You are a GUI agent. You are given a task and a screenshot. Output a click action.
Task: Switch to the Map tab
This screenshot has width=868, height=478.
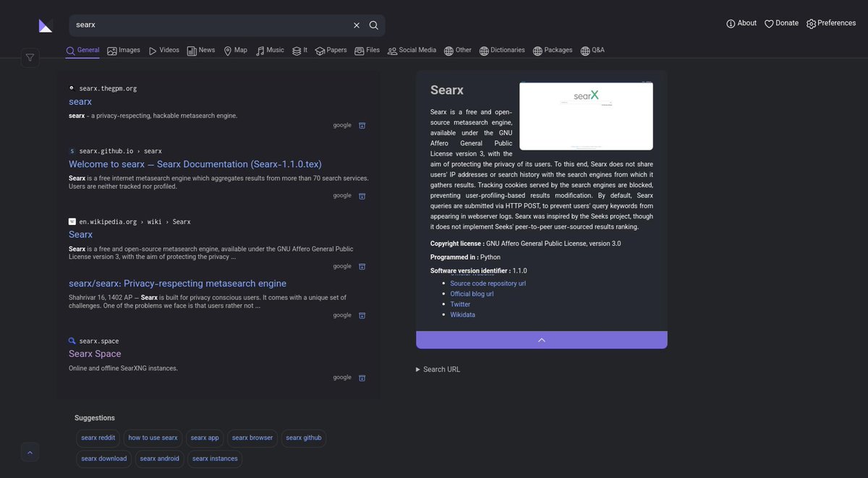pyautogui.click(x=235, y=51)
